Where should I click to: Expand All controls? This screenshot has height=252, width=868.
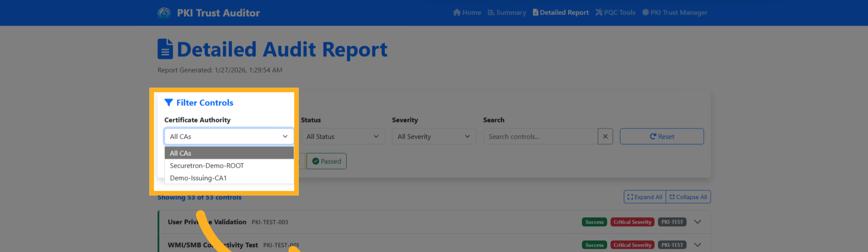coord(645,197)
